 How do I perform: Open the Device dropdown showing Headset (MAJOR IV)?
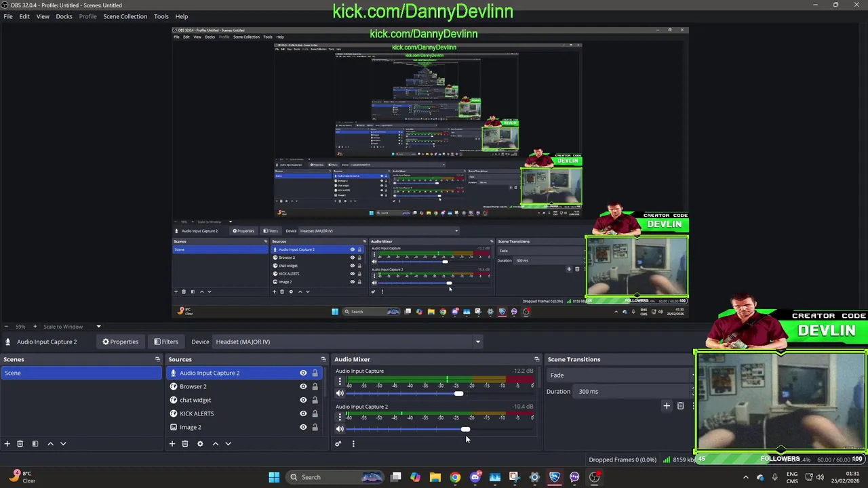(x=347, y=342)
